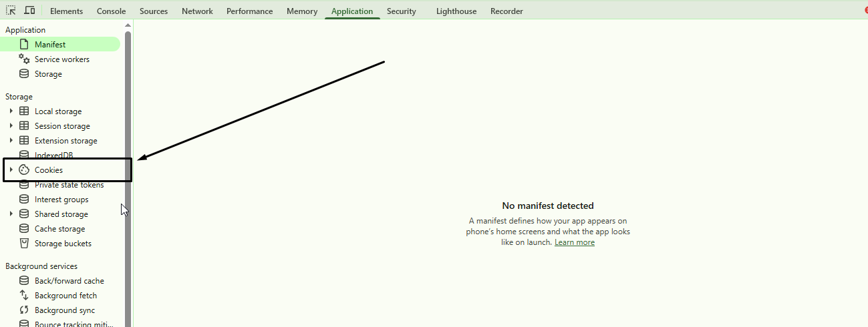The width and height of the screenshot is (868, 327).
Task: Click the Background services section header
Action: [x=41, y=266]
